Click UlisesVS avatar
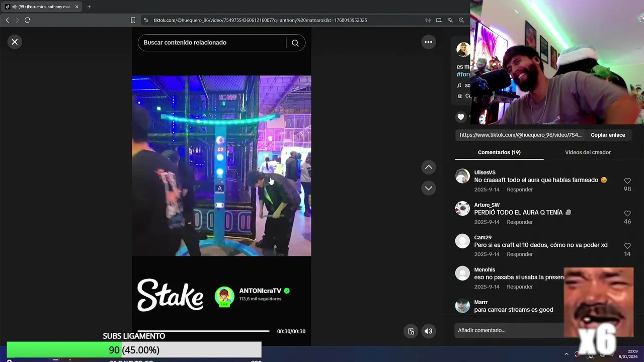 [462, 176]
